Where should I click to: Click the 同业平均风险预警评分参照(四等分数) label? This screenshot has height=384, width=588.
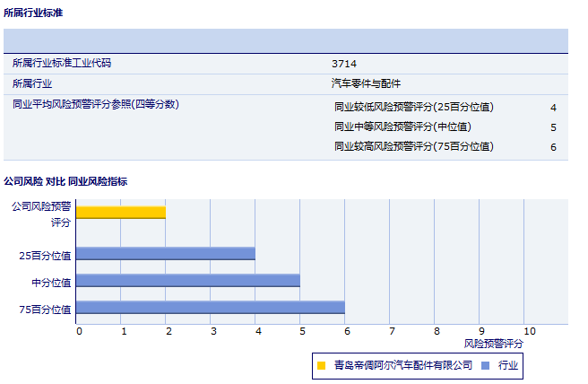coord(96,104)
